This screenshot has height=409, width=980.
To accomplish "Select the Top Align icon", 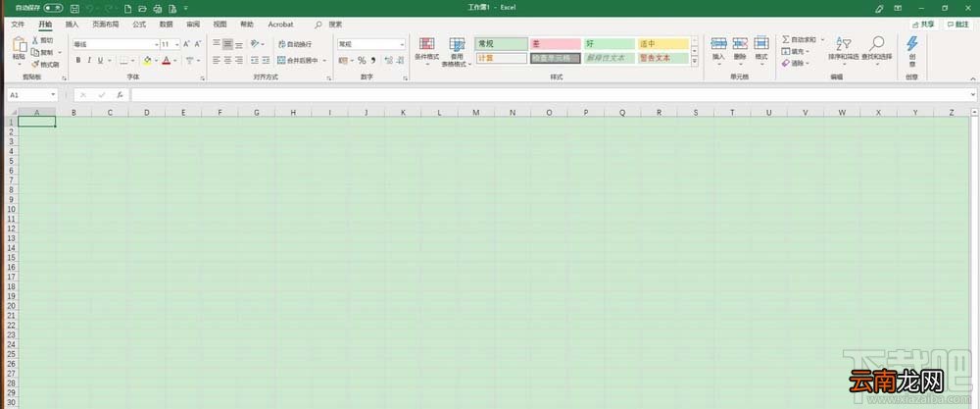I will [x=217, y=44].
